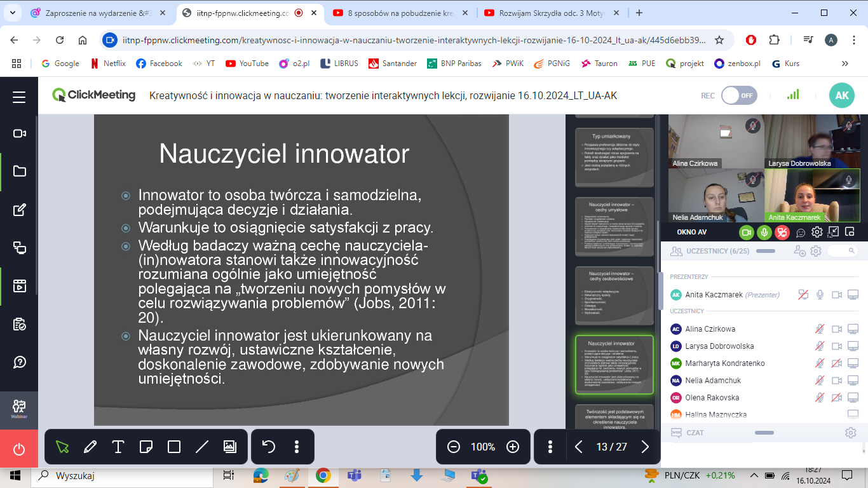The height and width of the screenshot is (488, 868).
Task: Collapse the Uczestnicy participants panel handle
Action: (764, 251)
